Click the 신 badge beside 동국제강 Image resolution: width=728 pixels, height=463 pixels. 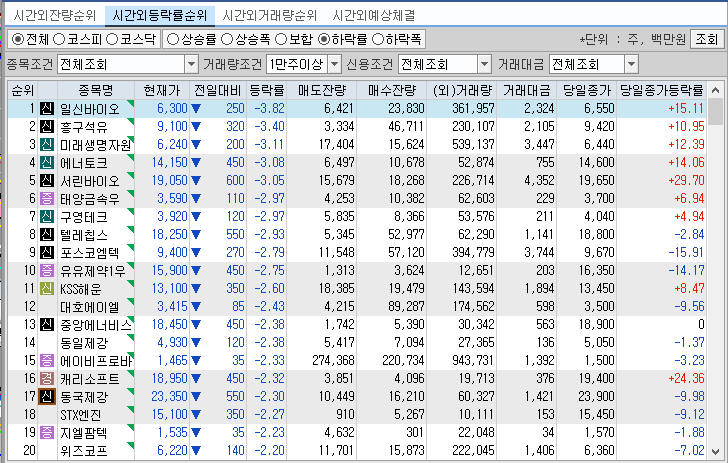point(46,397)
